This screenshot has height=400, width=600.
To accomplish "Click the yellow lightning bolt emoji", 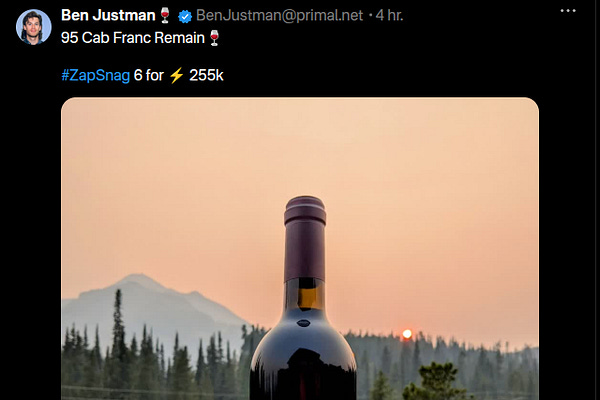I will pyautogui.click(x=176, y=75).
